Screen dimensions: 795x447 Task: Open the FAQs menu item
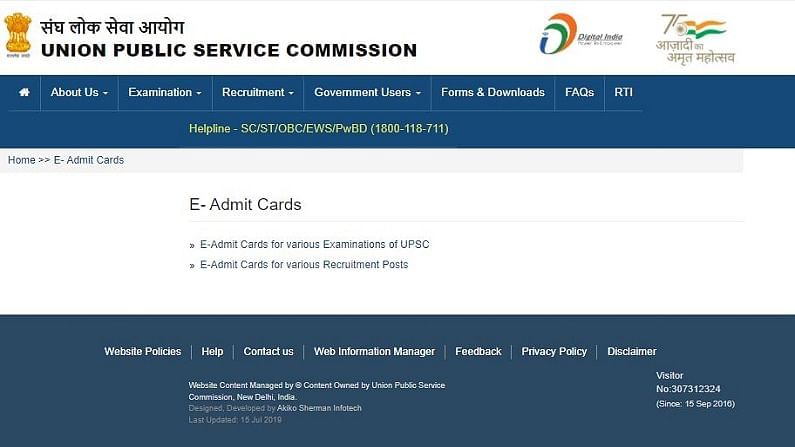pos(579,92)
